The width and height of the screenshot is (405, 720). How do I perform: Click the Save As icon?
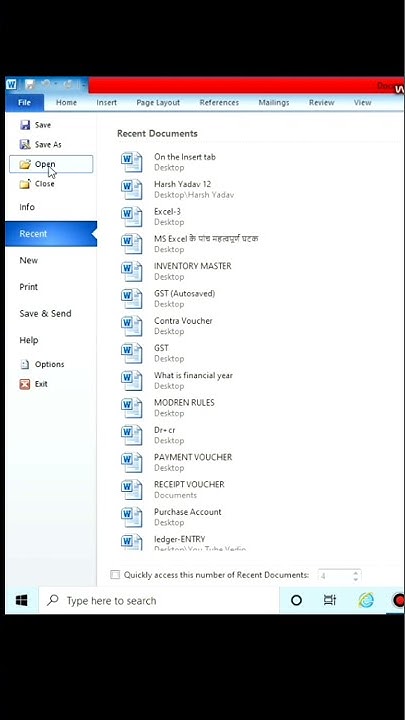coord(25,145)
